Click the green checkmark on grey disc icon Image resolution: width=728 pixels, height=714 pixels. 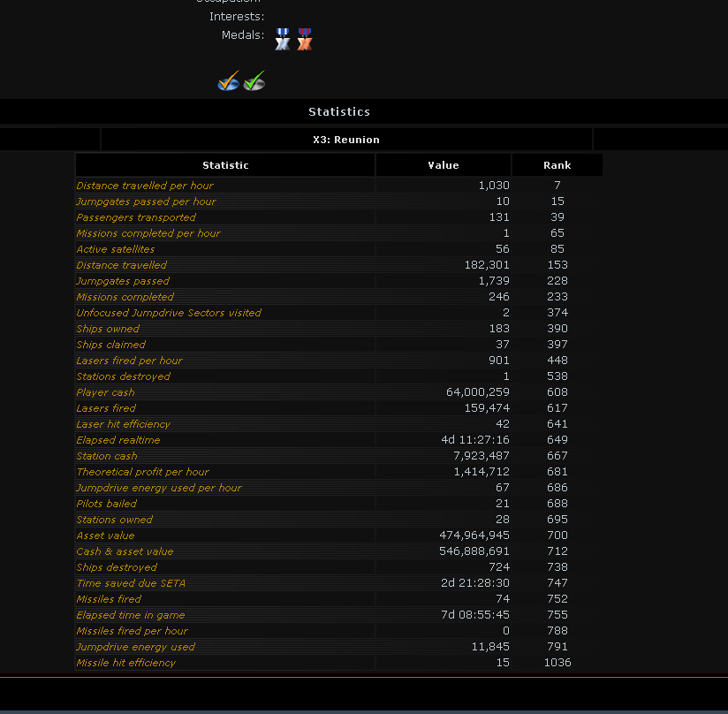point(254,80)
